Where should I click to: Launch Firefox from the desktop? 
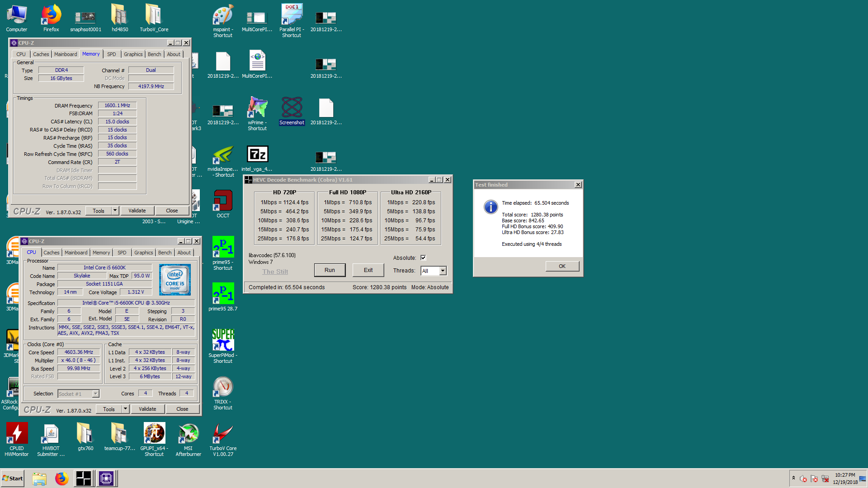(51, 18)
